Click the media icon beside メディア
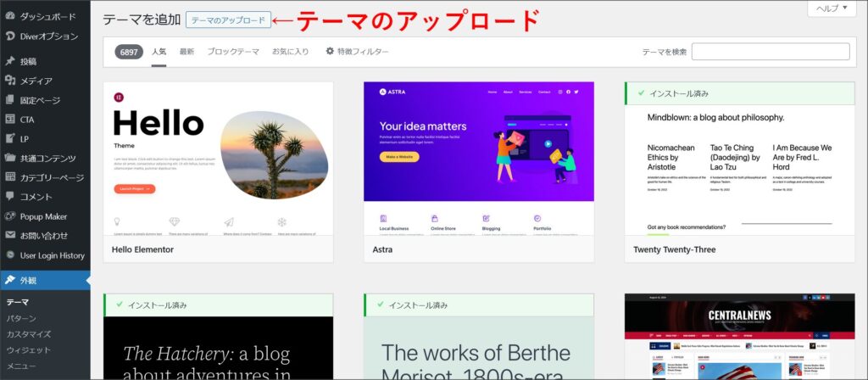 [x=10, y=81]
